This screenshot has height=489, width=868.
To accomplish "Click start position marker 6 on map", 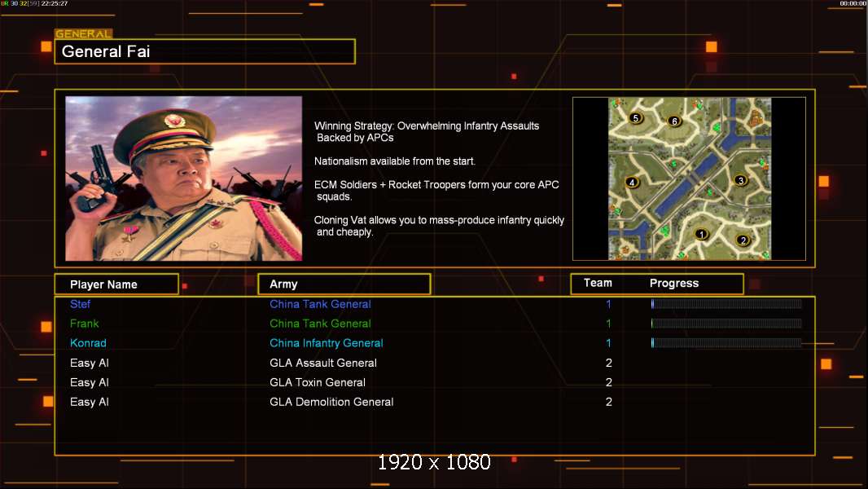I will point(674,121).
